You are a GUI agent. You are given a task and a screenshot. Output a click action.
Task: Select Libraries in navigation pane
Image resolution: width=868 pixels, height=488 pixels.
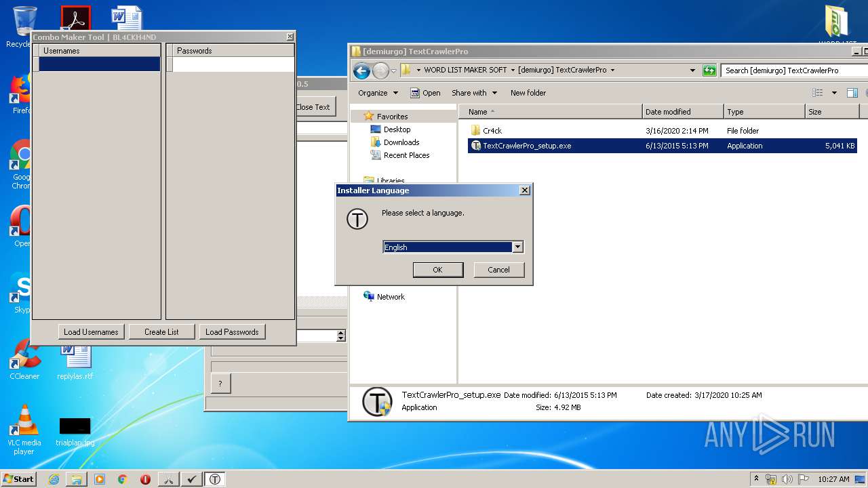coord(391,180)
